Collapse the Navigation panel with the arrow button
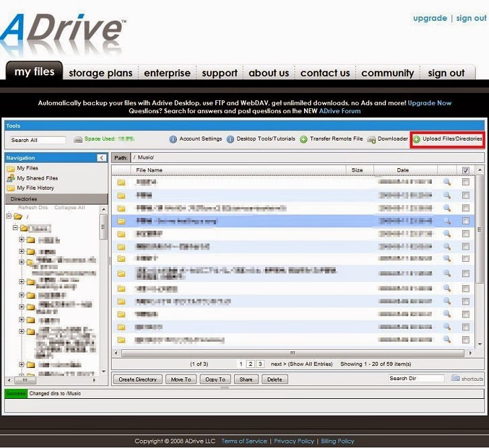Screen dimensions: 489x448 coord(102,158)
